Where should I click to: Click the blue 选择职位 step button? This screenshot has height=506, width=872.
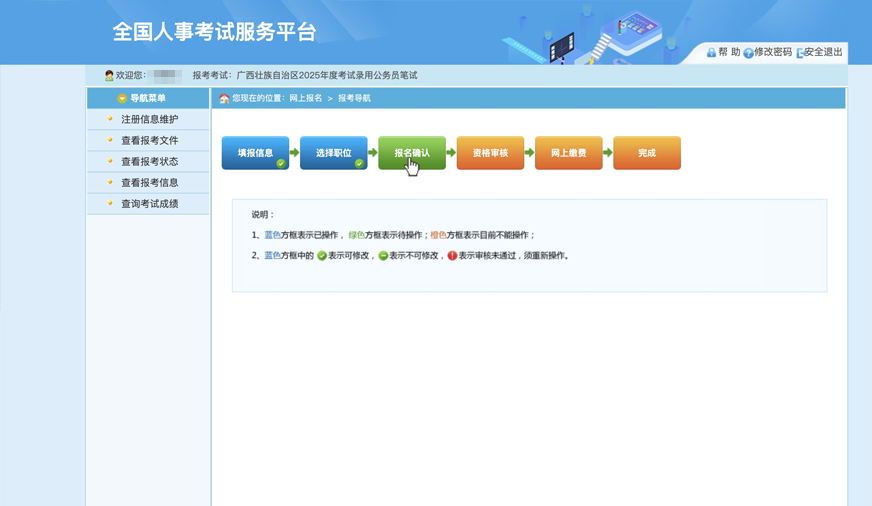coord(333,153)
